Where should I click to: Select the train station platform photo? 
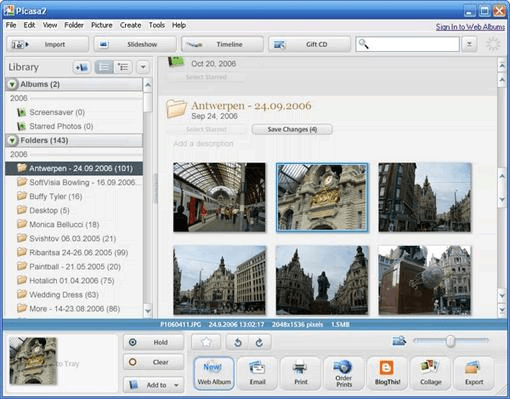click(219, 197)
